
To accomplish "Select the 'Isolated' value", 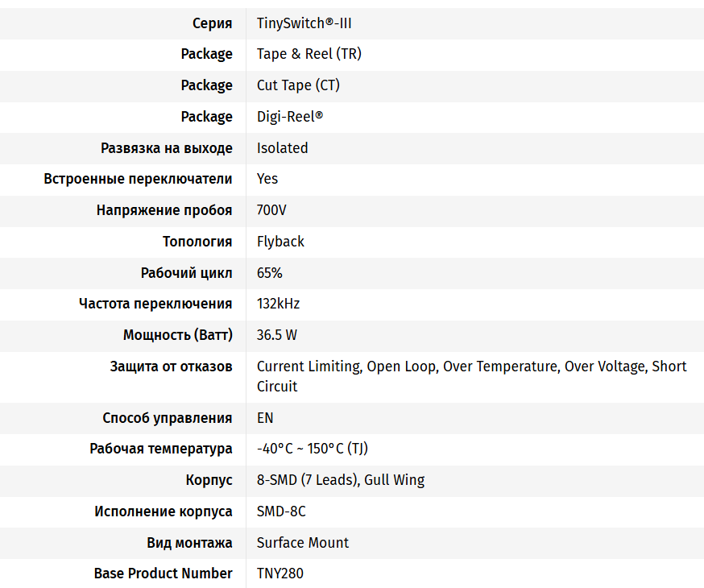I will [283, 148].
